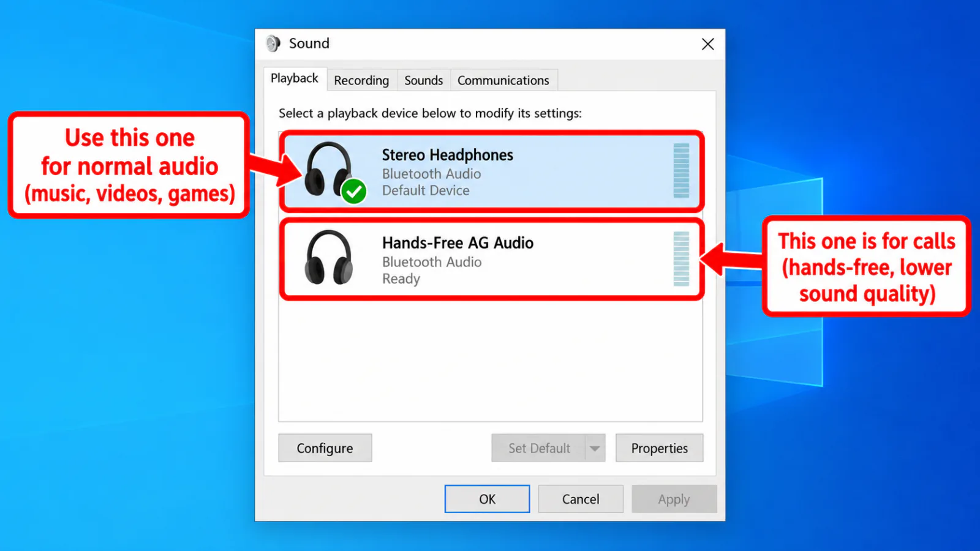Click the Hands-Free AG Audio level meter
The width and height of the screenshot is (980, 551).
(681, 258)
